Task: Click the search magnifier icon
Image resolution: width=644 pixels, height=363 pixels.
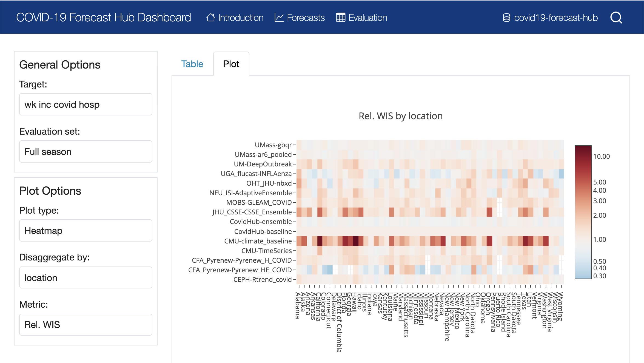Action: click(616, 18)
